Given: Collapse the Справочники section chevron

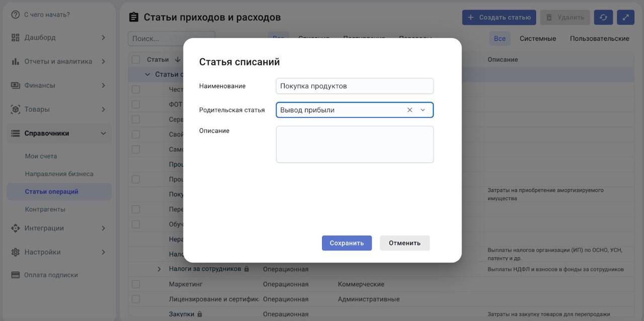Looking at the screenshot, I should coord(103,133).
